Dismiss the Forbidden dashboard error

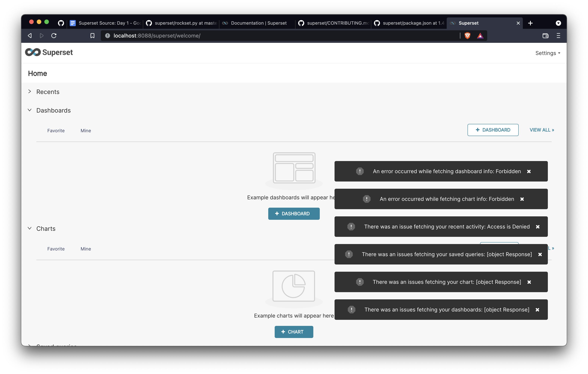(x=529, y=171)
